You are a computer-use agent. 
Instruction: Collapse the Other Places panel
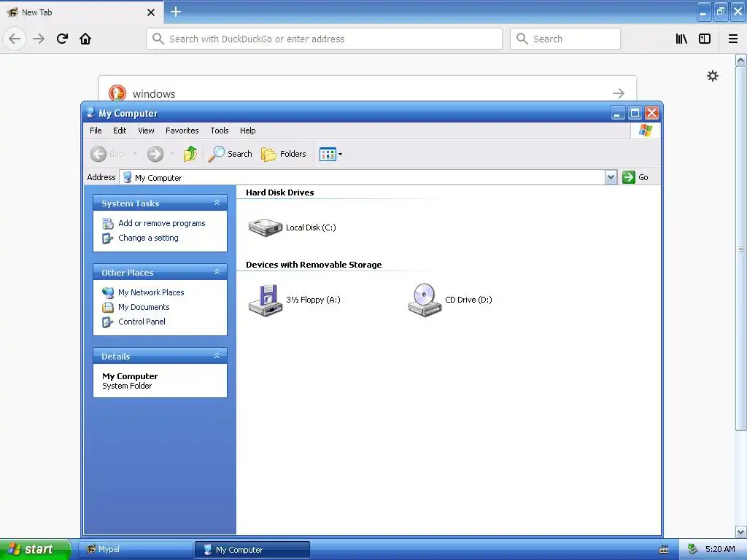coord(217,272)
